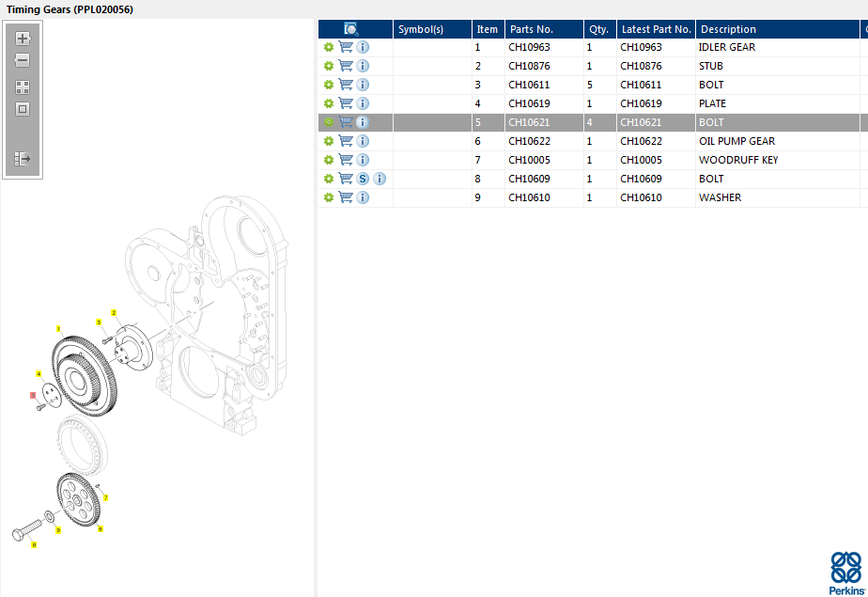Click the Latest Part No. column header
Screen dimensions: 868x597
click(656, 29)
